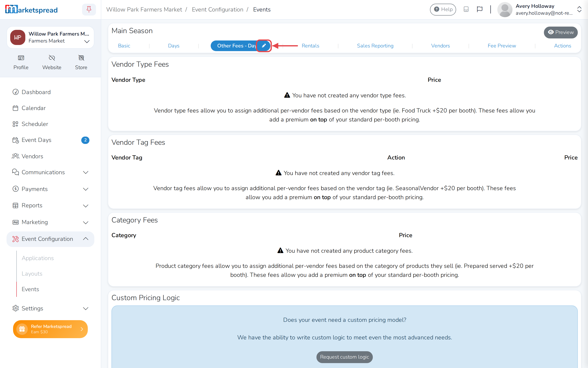Viewport: 588px width, 368px height.
Task: Switch to the Sales Reporting tab
Action: tap(375, 46)
